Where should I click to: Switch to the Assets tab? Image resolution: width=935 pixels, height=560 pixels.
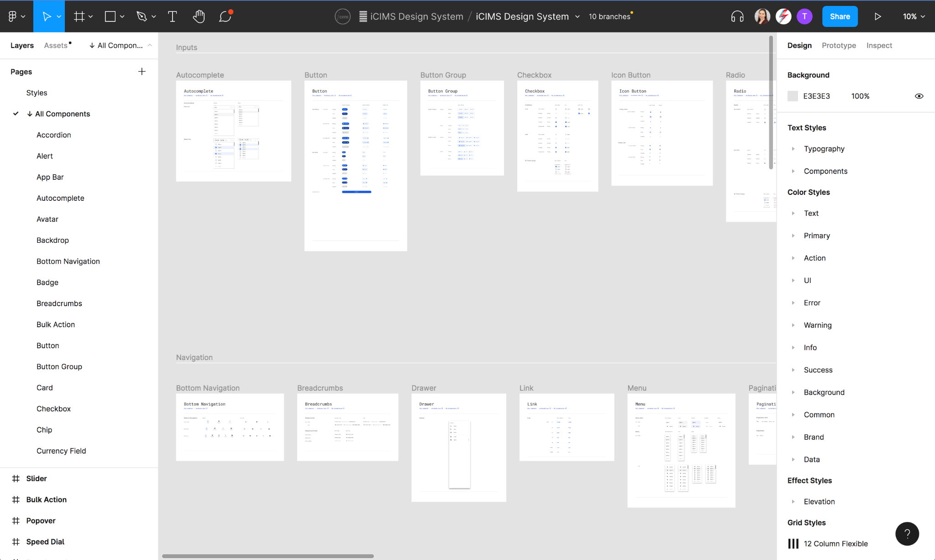pyautogui.click(x=56, y=45)
